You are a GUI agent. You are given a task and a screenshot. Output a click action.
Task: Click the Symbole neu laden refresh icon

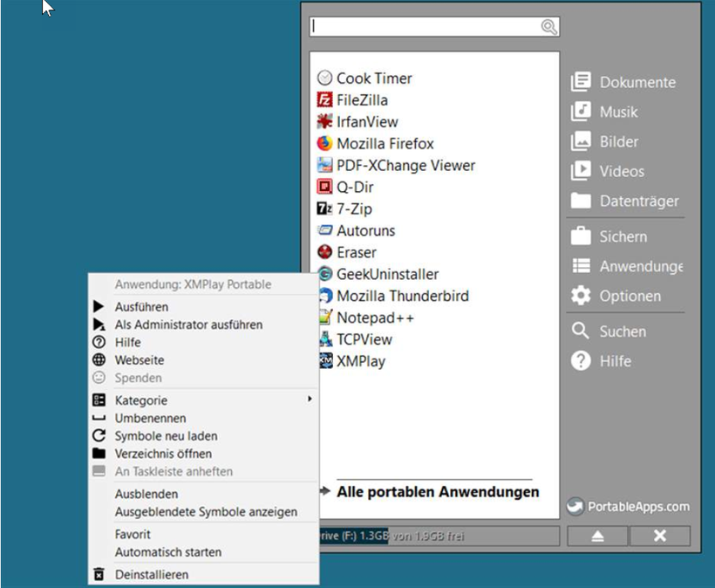pos(99,435)
